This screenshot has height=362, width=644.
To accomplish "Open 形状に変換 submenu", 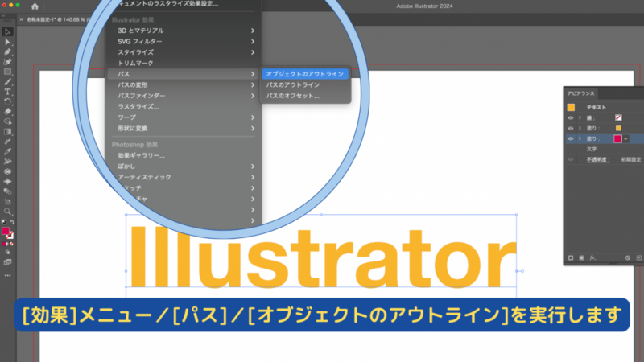I will pos(184,129).
